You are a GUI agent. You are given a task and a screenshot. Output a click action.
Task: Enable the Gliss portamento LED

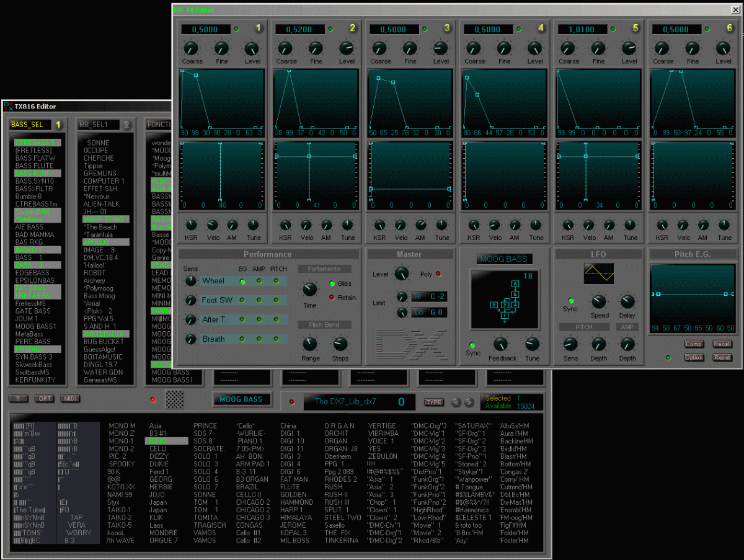332,284
